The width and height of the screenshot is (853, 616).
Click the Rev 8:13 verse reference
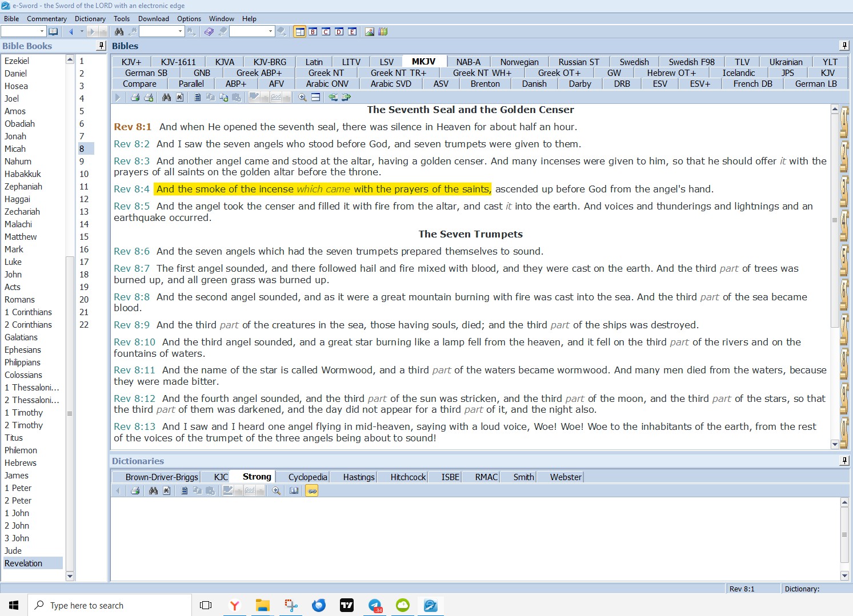coord(134,426)
